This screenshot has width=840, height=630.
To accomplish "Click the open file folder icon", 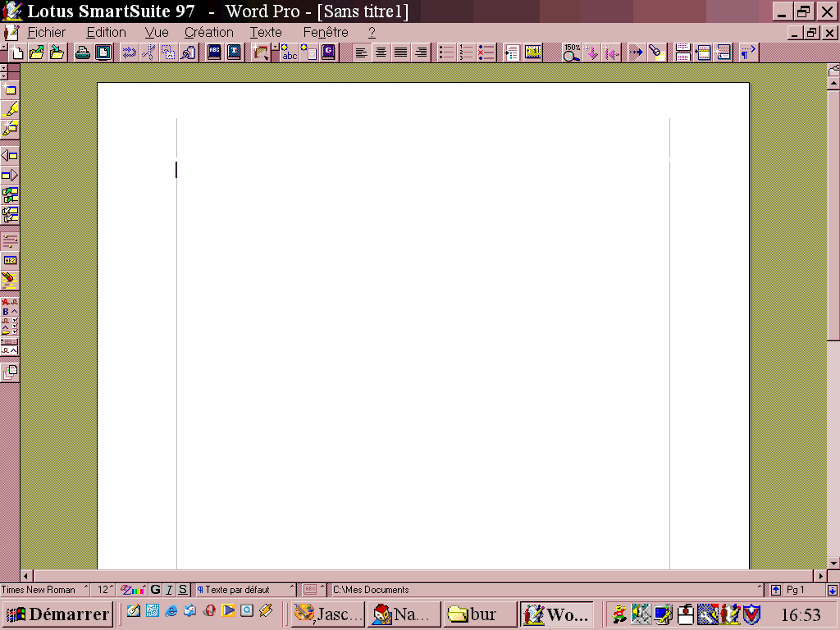I will (x=36, y=52).
